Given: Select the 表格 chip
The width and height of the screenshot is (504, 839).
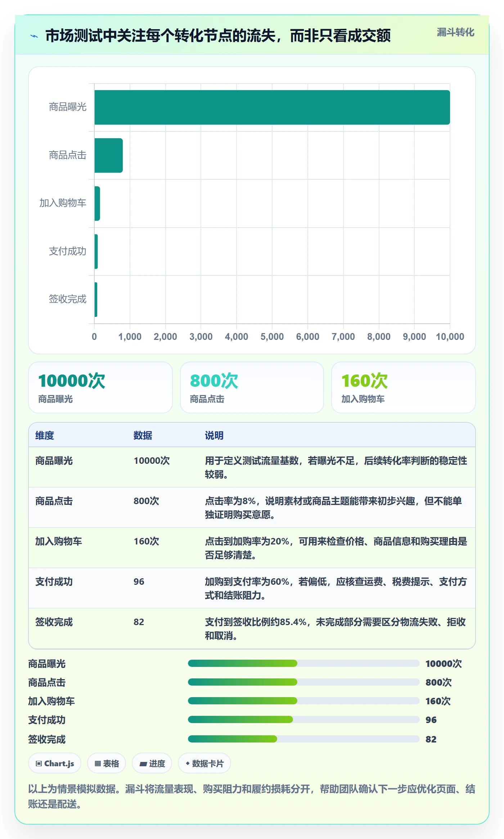Looking at the screenshot, I should click(x=107, y=763).
